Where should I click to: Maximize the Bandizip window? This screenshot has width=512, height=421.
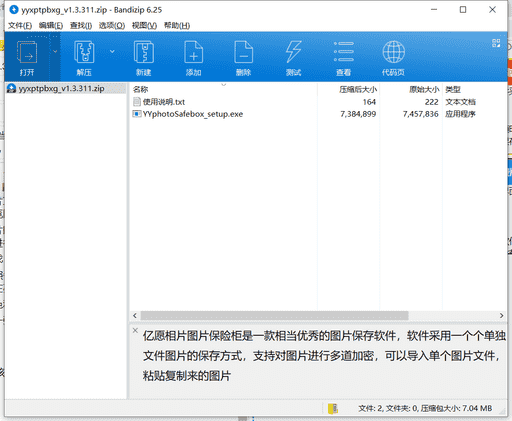(x=463, y=10)
